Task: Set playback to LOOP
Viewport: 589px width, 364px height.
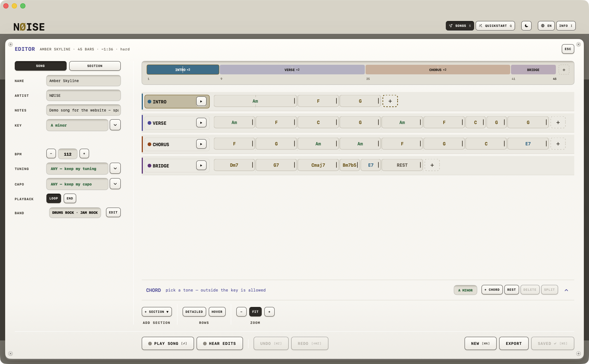Action: [54, 198]
